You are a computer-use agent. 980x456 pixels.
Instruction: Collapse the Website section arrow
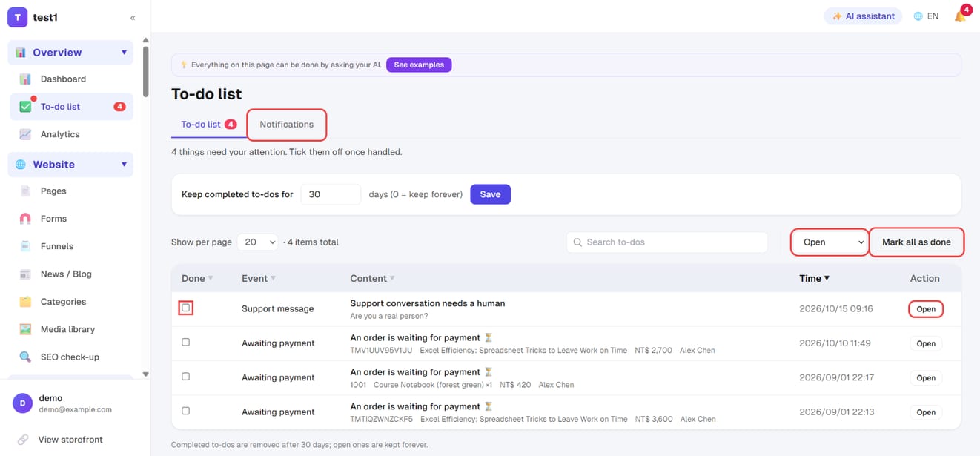click(124, 165)
